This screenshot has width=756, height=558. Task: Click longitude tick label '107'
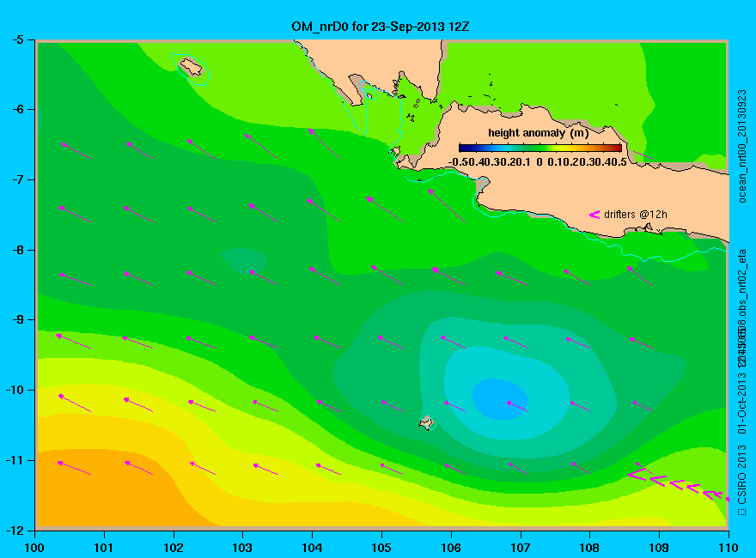point(521,548)
